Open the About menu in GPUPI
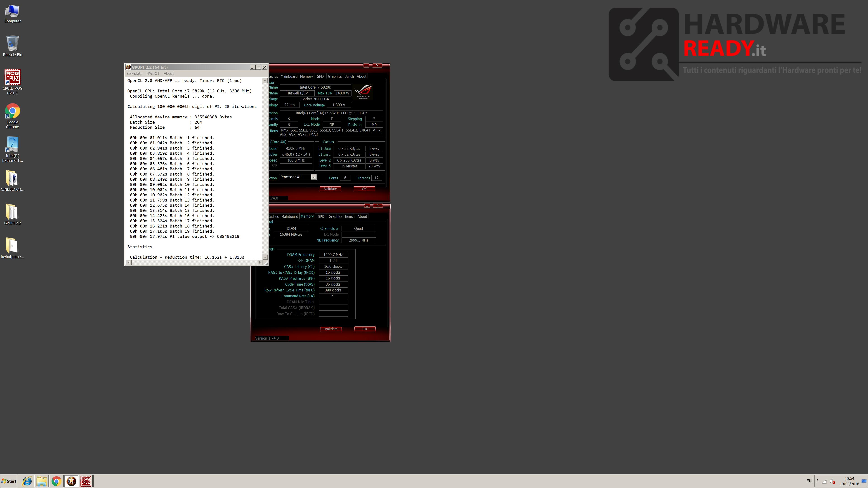868x488 pixels. click(169, 73)
